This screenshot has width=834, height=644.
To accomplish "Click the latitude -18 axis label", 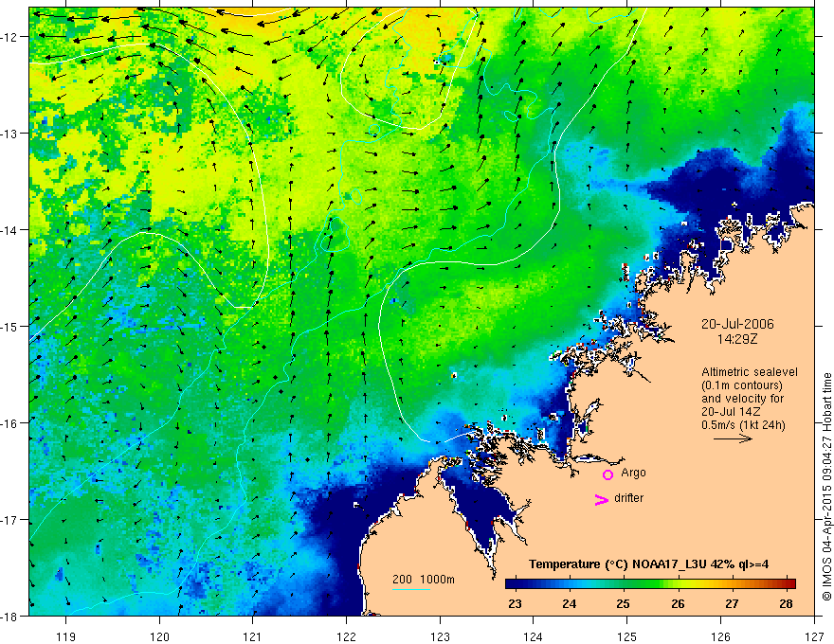I will (9, 616).
